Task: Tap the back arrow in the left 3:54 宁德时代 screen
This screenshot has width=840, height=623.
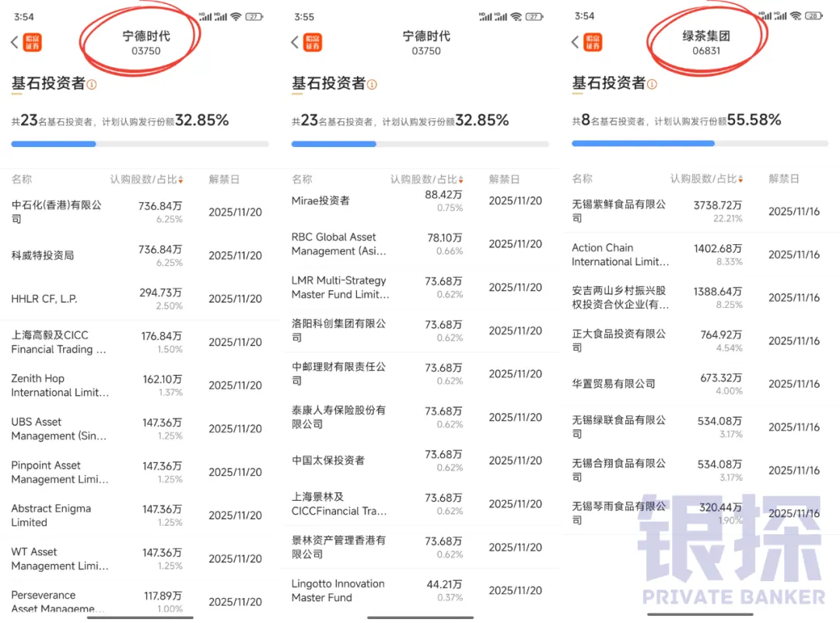Action: [x=15, y=42]
